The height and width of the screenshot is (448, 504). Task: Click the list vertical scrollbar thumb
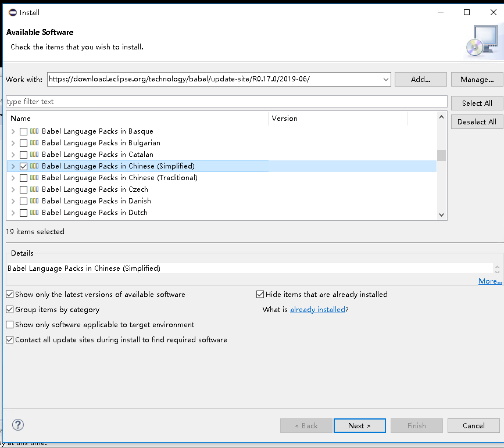click(x=441, y=155)
